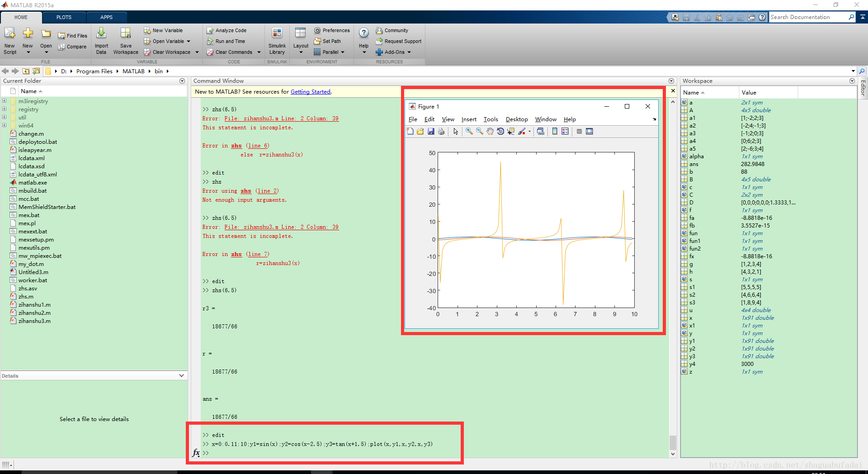Image resolution: width=868 pixels, height=474 pixels.
Task: Save the figure using the Figure 1 disk icon
Action: [431, 131]
